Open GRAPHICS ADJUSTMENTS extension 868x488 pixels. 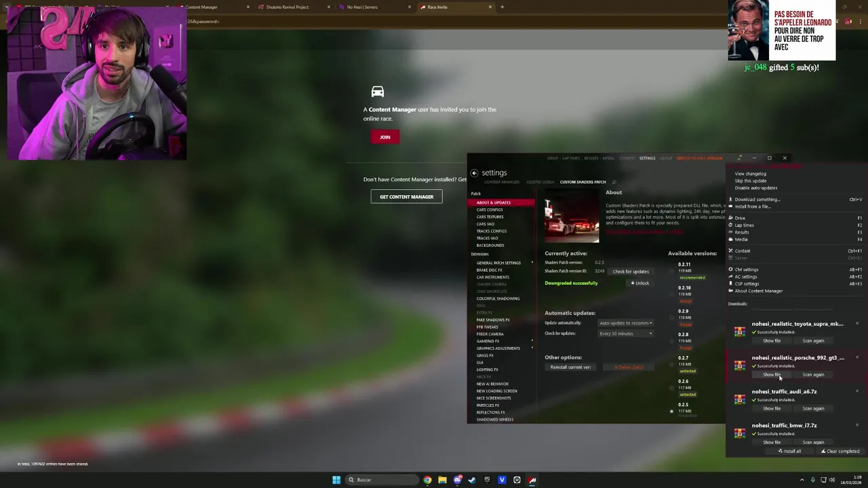point(498,348)
